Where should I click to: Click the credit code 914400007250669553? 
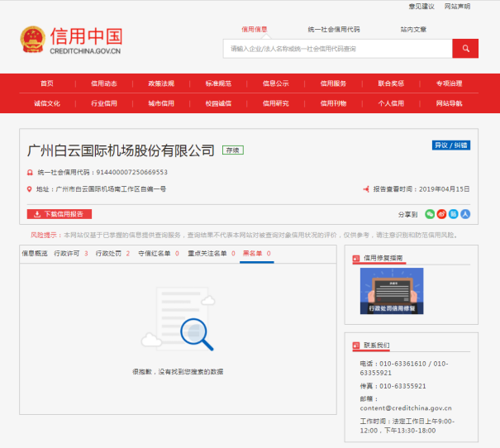pos(131,173)
